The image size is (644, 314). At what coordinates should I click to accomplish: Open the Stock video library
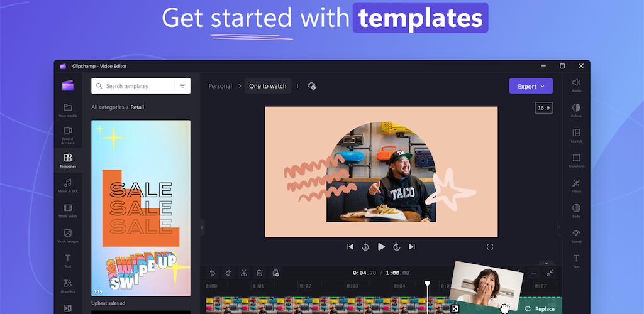[67, 210]
